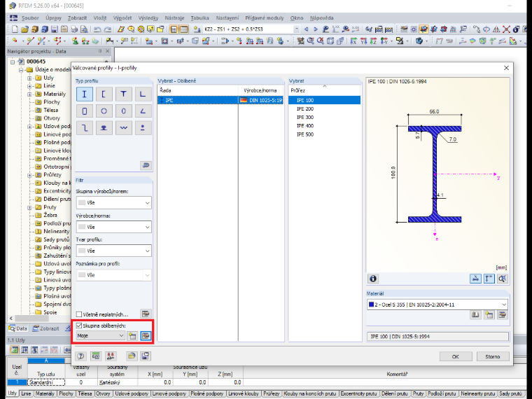Uncheck the Skupina oblíbených checkbox
Screen dimensions: 532x399
[79, 325]
